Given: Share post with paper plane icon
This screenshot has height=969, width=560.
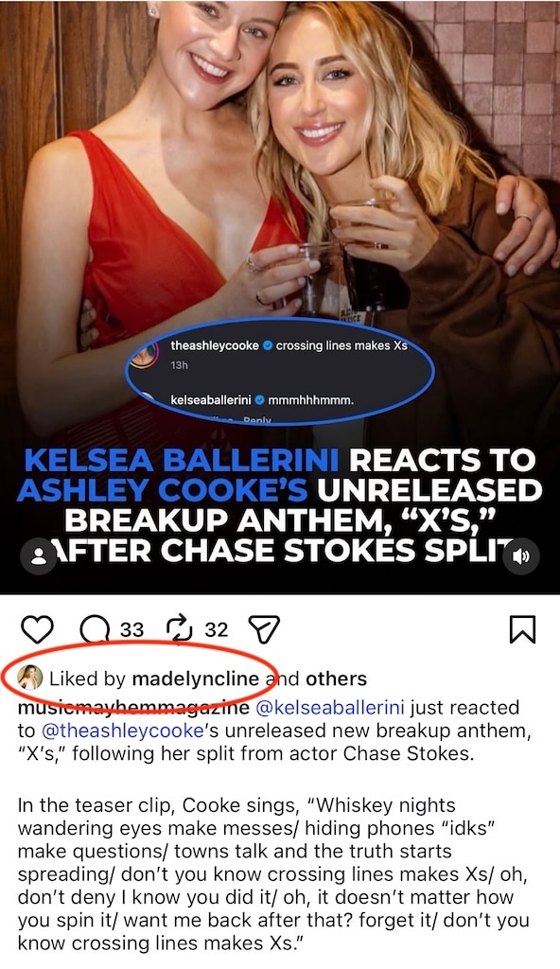Looking at the screenshot, I should [x=263, y=629].
